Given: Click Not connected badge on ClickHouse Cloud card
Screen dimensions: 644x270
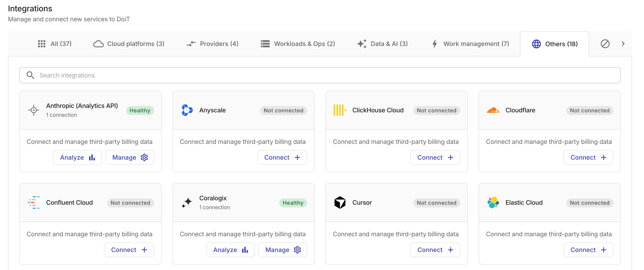Looking at the screenshot, I should click(436, 110).
